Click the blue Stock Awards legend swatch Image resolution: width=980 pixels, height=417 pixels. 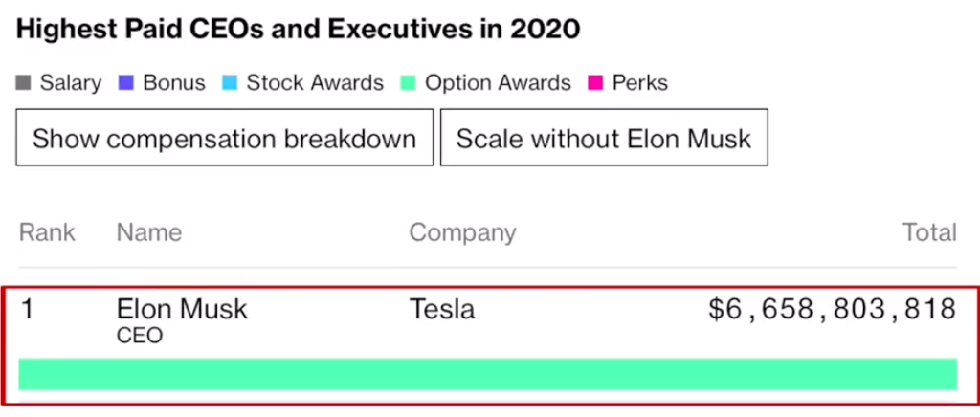[x=231, y=83]
